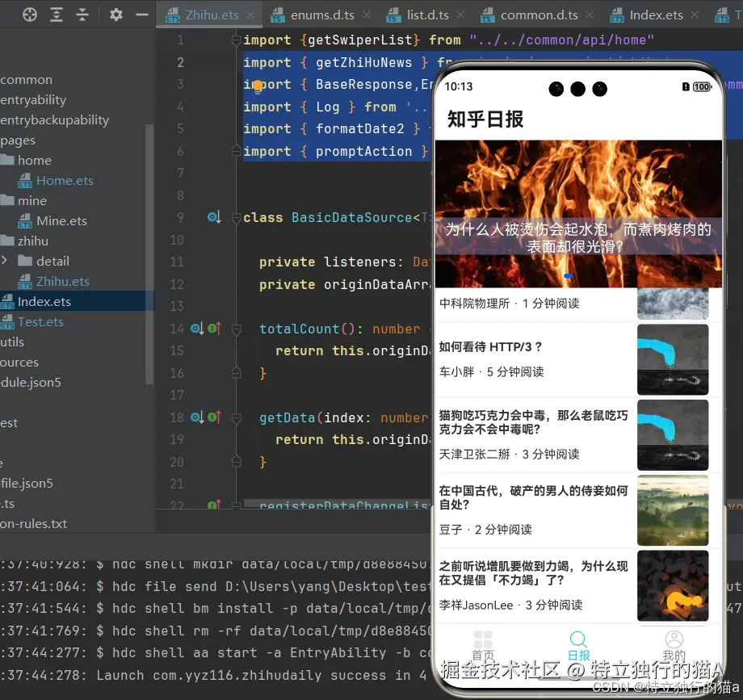
Task: Expand the detail folder in the tree
Action: point(4,260)
